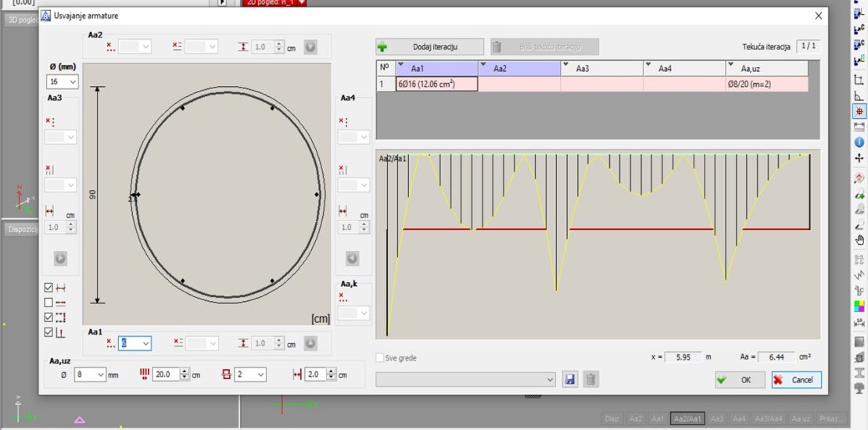Toggle the horizontal dimension display checkbox
The height and width of the screenshot is (430, 868).
click(x=49, y=288)
